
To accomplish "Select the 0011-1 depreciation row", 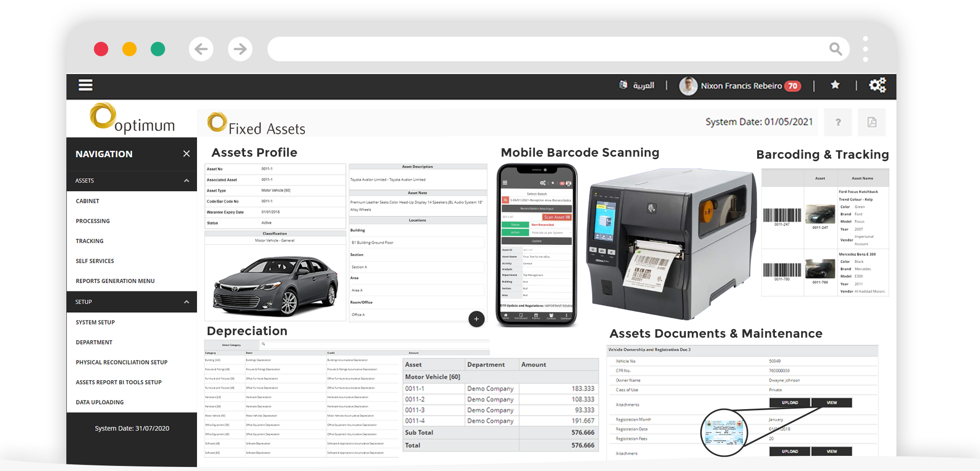I will pyautogui.click(x=501, y=388).
